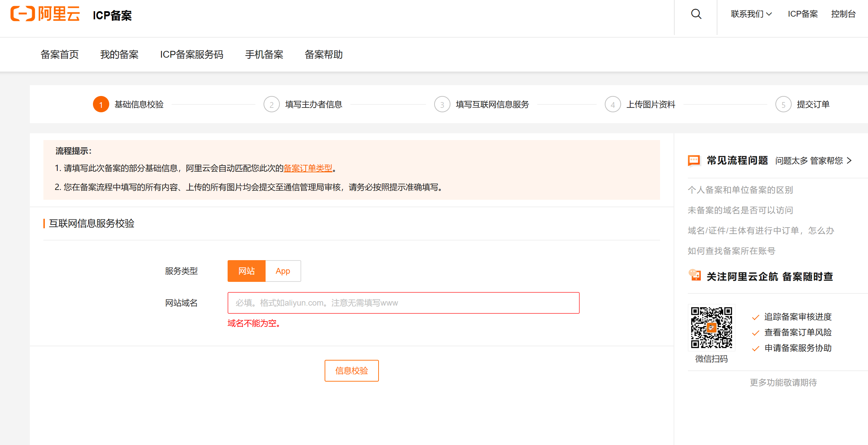Click the 常见流程问题 chat bubble icon
The image size is (868, 445).
coord(694,160)
